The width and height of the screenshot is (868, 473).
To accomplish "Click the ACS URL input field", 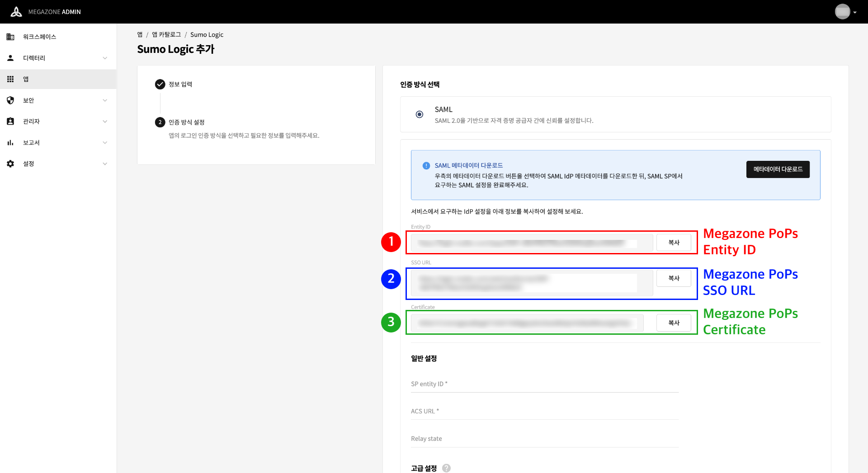I will [545, 411].
